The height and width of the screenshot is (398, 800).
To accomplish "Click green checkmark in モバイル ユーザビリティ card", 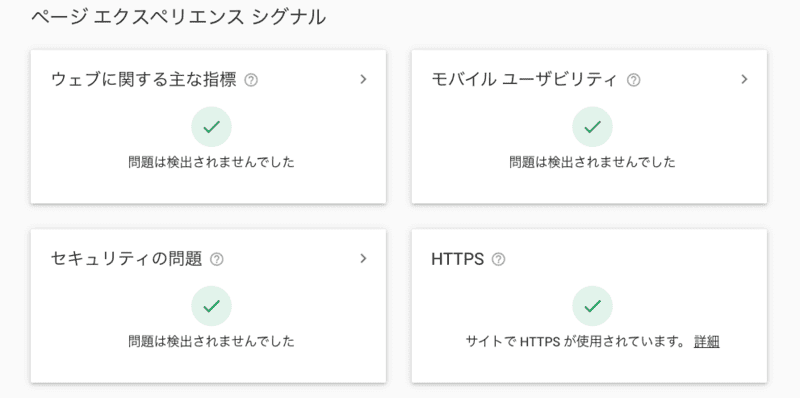I will [x=592, y=127].
